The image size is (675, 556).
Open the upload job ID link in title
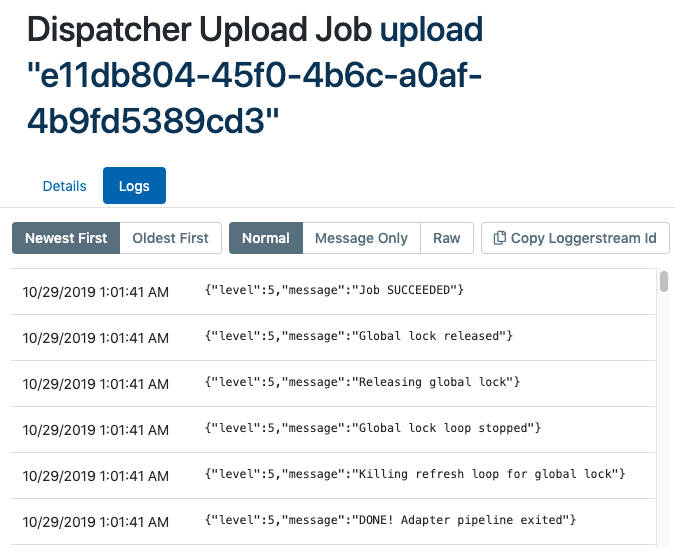[x=255, y=75]
